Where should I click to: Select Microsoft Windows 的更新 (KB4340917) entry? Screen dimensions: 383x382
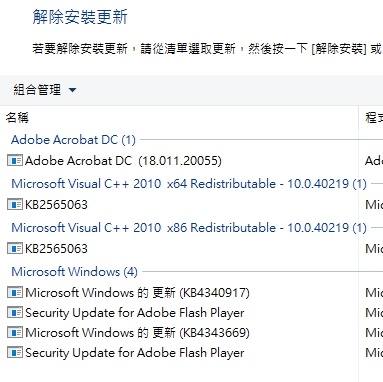137,293
